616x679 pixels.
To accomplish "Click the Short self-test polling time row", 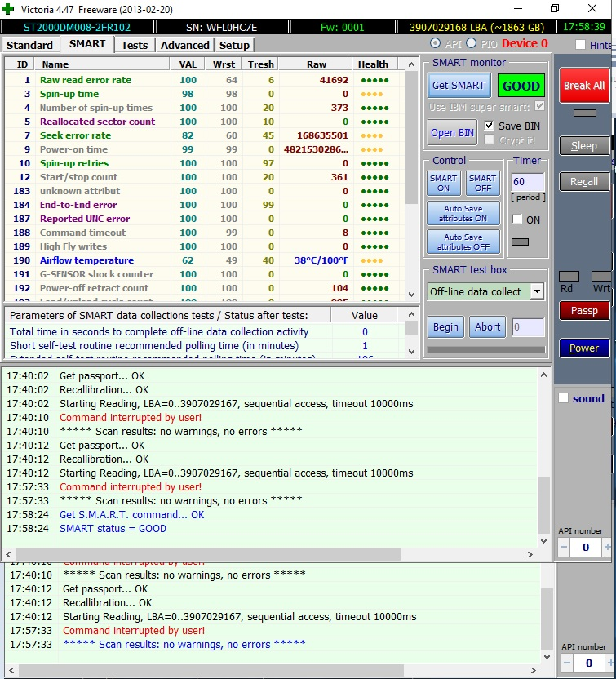I will (x=203, y=345).
